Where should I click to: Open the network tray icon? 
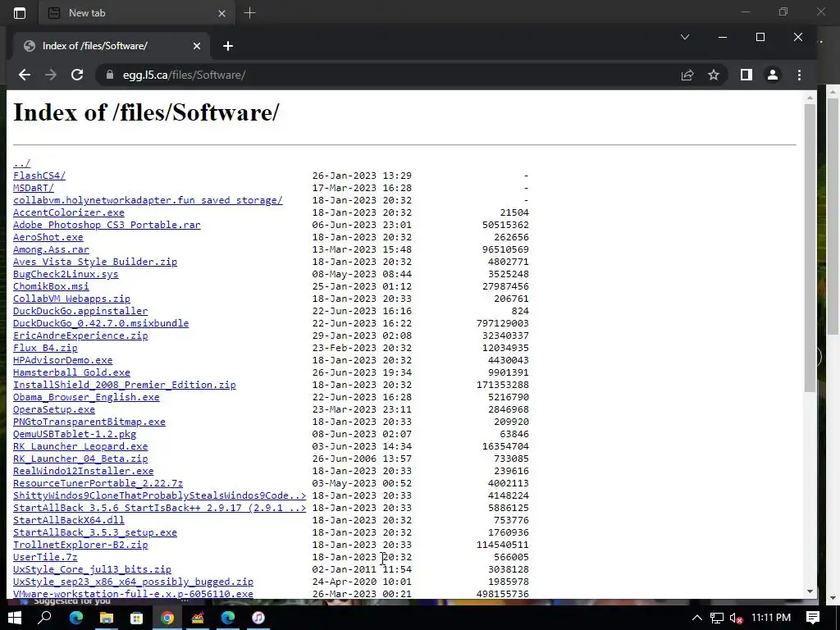tap(717, 619)
